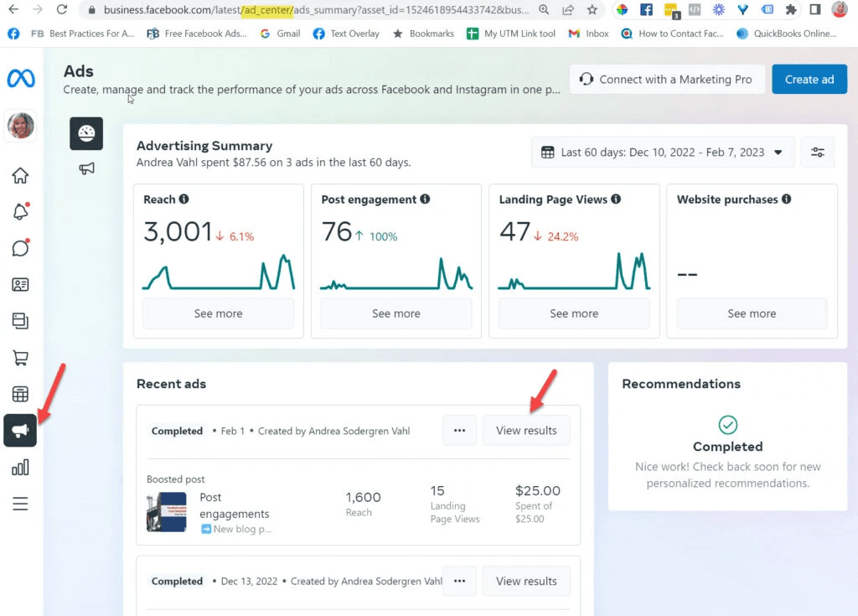The image size is (858, 616).
Task: Open Inbox chat bubble icon
Action: coord(20,247)
